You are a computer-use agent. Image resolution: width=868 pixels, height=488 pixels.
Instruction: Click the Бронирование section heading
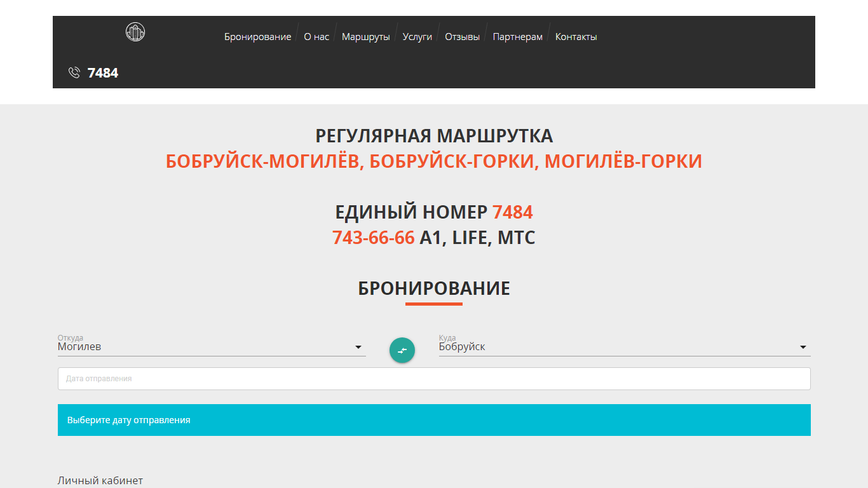pyautogui.click(x=434, y=288)
